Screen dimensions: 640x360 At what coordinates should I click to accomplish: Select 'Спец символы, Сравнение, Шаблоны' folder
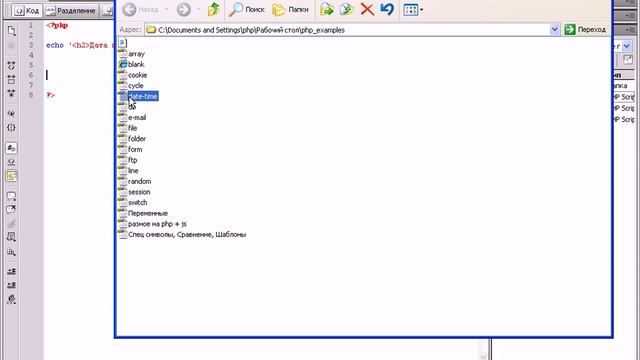tap(182, 234)
